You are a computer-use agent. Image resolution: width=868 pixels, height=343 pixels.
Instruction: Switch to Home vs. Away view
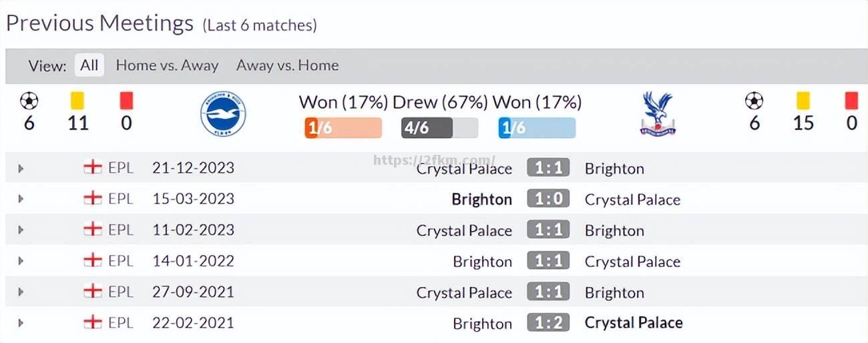point(167,65)
